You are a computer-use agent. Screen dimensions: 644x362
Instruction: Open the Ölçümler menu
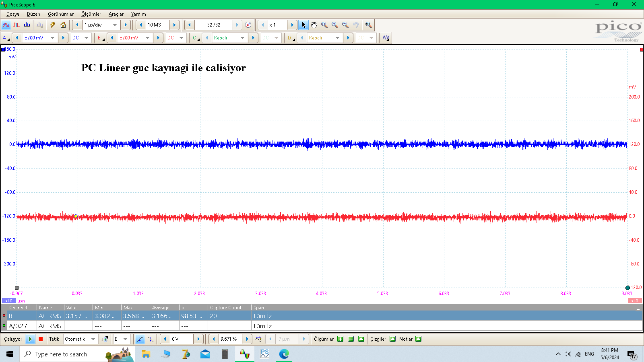(91, 14)
